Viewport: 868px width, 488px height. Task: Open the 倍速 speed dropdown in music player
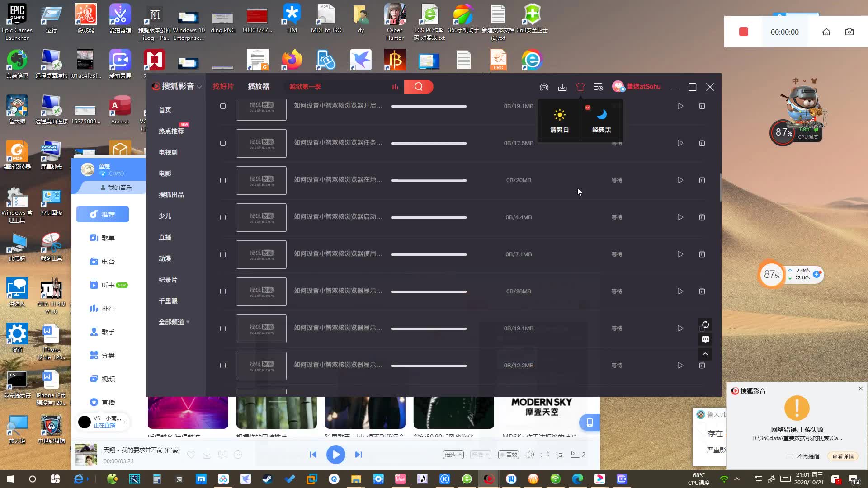click(453, 455)
